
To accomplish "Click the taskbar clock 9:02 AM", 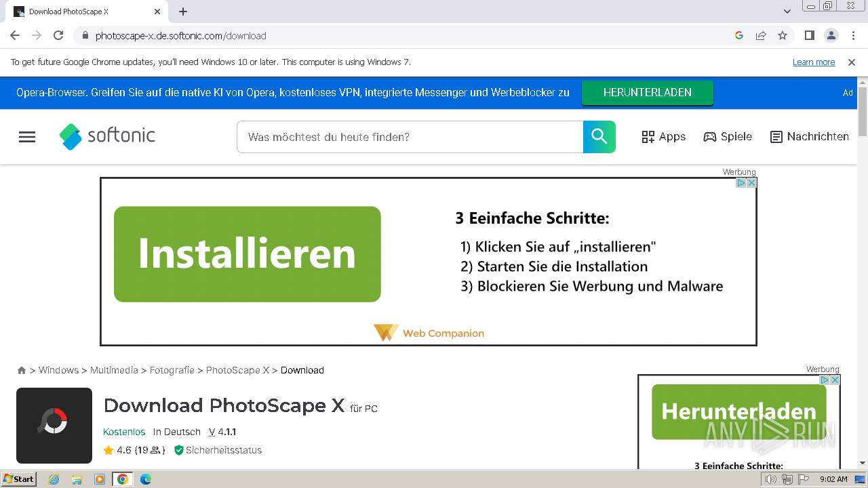I will click(833, 479).
